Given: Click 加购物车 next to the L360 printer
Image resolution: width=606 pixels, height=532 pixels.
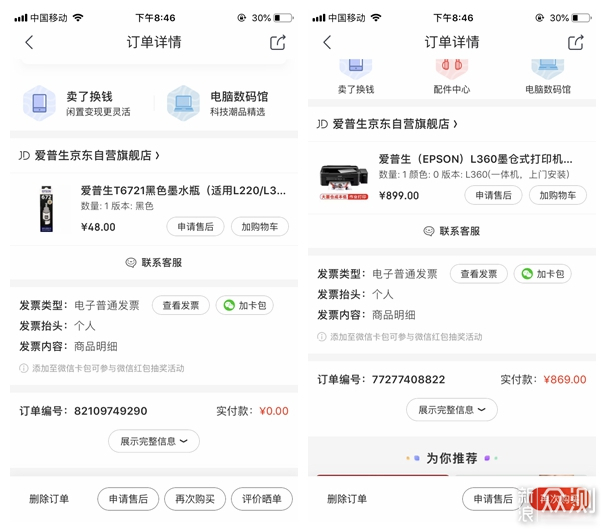Looking at the screenshot, I should click(x=557, y=195).
